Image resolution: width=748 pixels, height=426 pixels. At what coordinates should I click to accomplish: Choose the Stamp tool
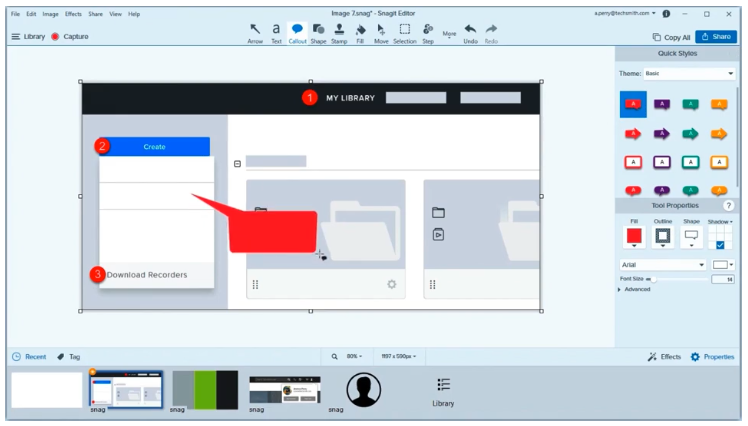coord(339,32)
